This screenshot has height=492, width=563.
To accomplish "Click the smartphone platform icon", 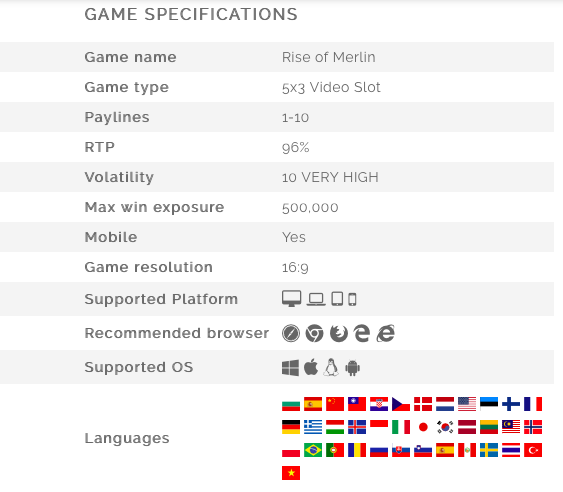I will (352, 300).
